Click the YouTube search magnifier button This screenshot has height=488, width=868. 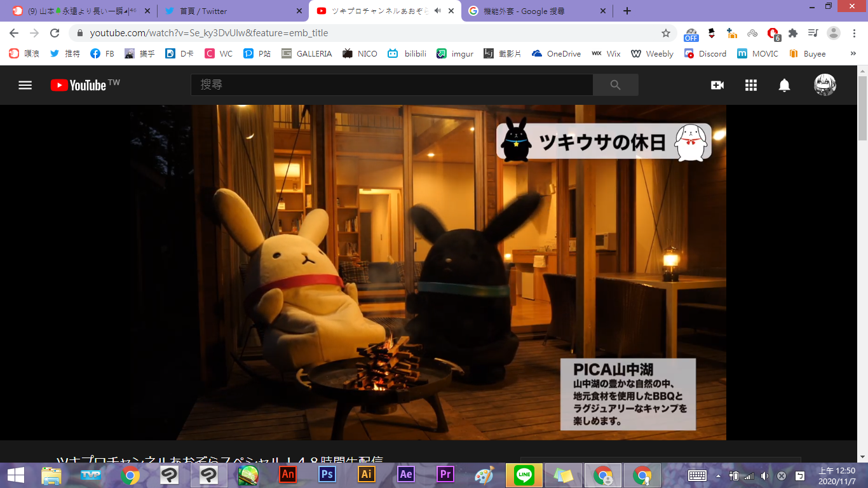[615, 85]
